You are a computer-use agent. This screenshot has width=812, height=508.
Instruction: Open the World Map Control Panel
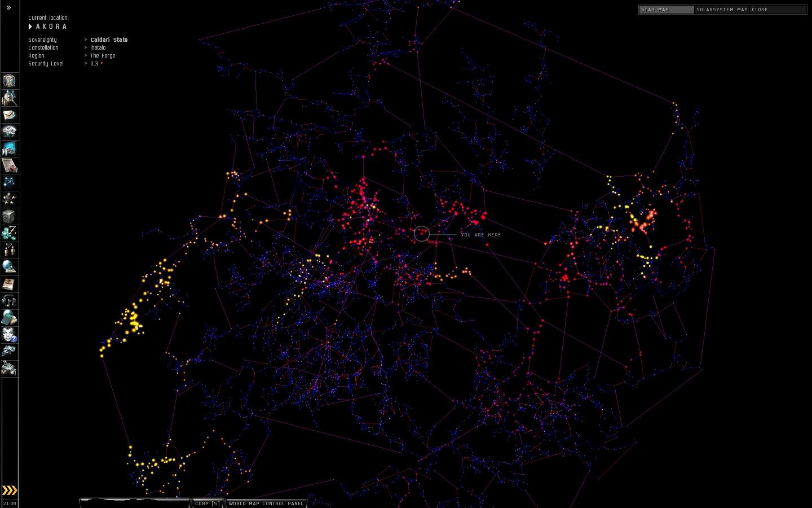[x=266, y=503]
